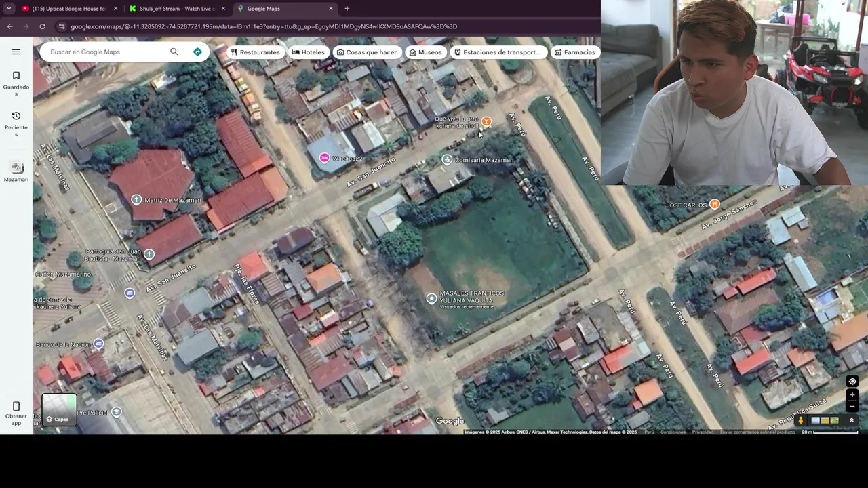Click the MASAJES TRANTICOS YULIANA VAQUITA pin

point(431,299)
